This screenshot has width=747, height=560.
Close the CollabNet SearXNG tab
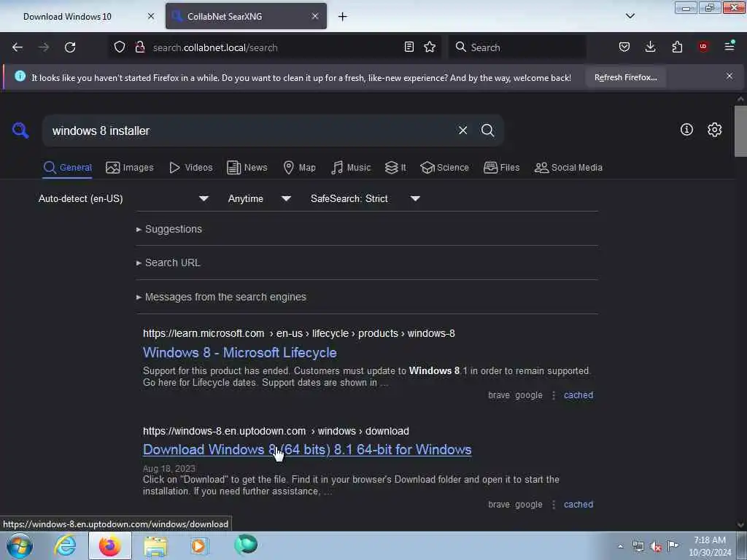click(315, 16)
